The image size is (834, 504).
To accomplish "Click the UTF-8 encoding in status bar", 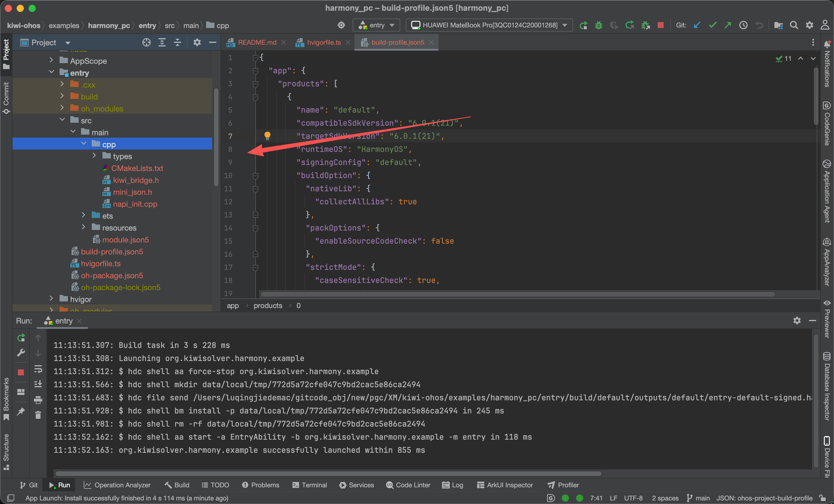I will coord(633,498).
